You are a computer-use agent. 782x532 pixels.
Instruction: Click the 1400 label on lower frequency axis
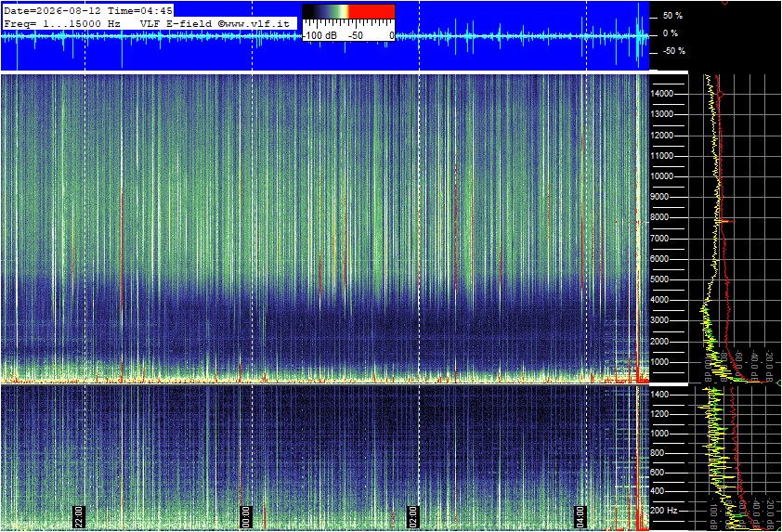click(x=659, y=395)
